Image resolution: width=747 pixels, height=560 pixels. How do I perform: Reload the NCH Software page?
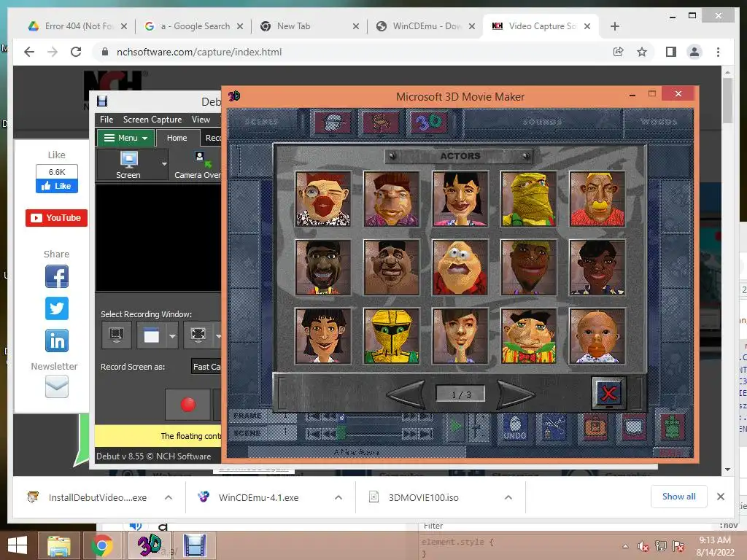76,52
